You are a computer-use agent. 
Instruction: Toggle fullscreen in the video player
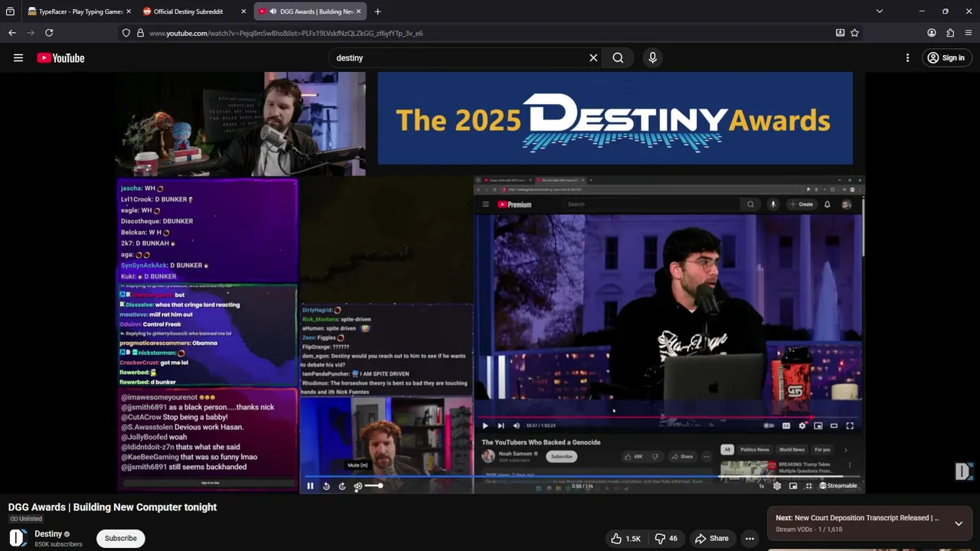(x=808, y=486)
